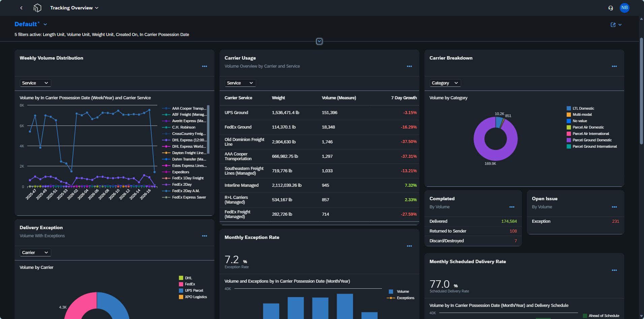Toggle Estes Express Lines legend entry
Image resolution: width=644 pixels, height=319 pixels.
(x=184, y=166)
